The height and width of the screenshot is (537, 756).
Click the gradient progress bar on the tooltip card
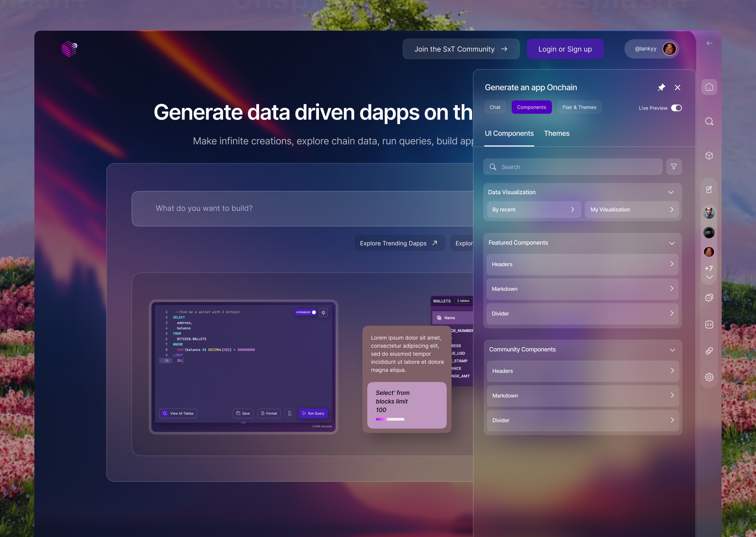click(x=390, y=419)
